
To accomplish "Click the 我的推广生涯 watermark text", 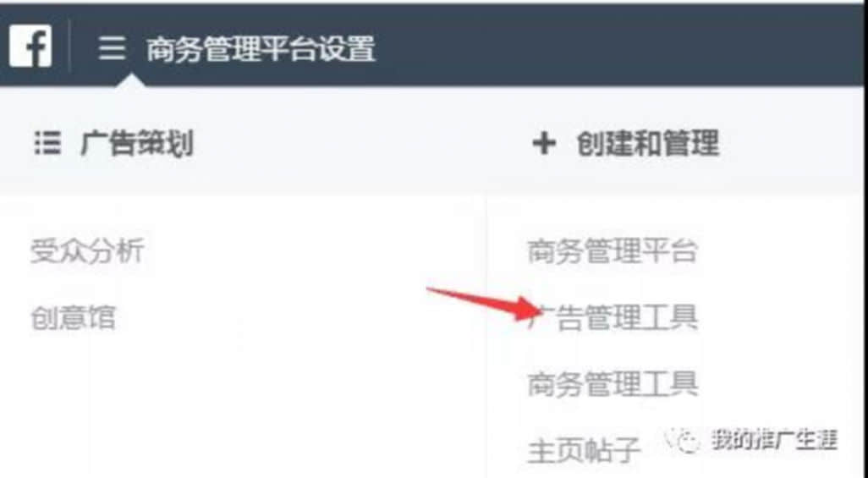I will pyautogui.click(x=774, y=440).
